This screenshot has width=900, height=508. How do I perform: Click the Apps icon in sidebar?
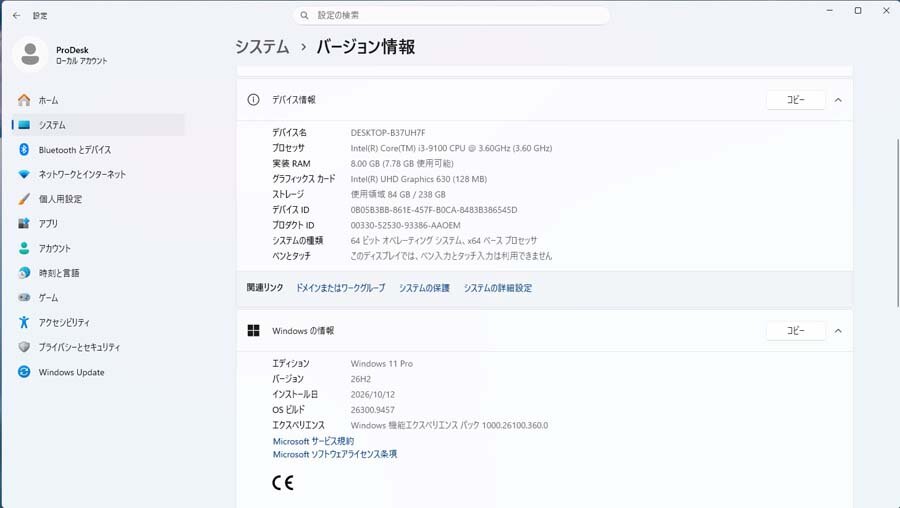click(24, 223)
